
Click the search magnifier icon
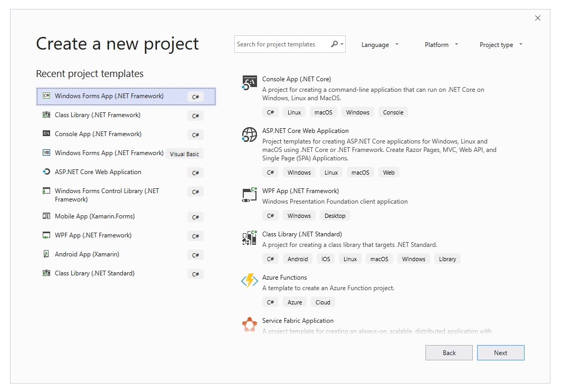(x=334, y=44)
